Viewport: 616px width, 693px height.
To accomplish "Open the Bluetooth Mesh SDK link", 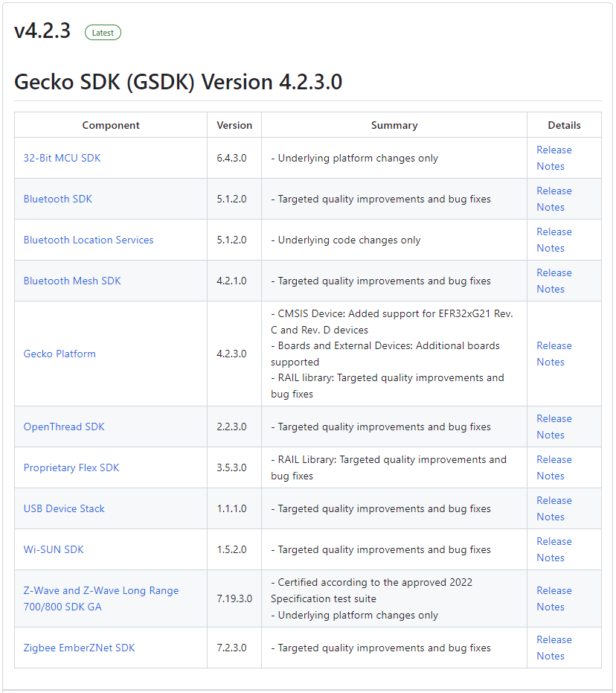I will tap(72, 281).
